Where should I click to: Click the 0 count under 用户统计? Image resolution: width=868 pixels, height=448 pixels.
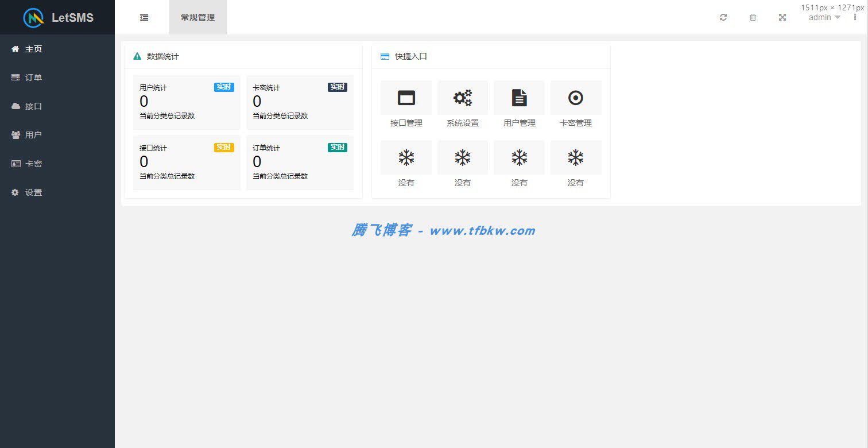click(x=144, y=102)
